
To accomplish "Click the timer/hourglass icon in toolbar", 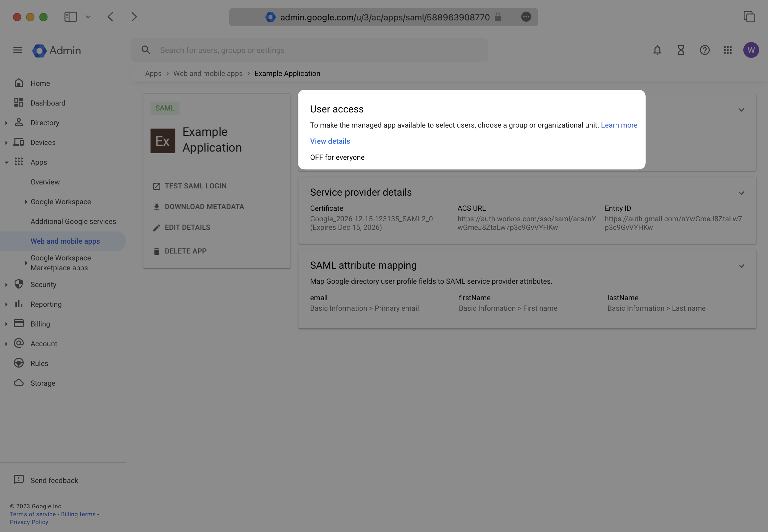I will pyautogui.click(x=681, y=50).
